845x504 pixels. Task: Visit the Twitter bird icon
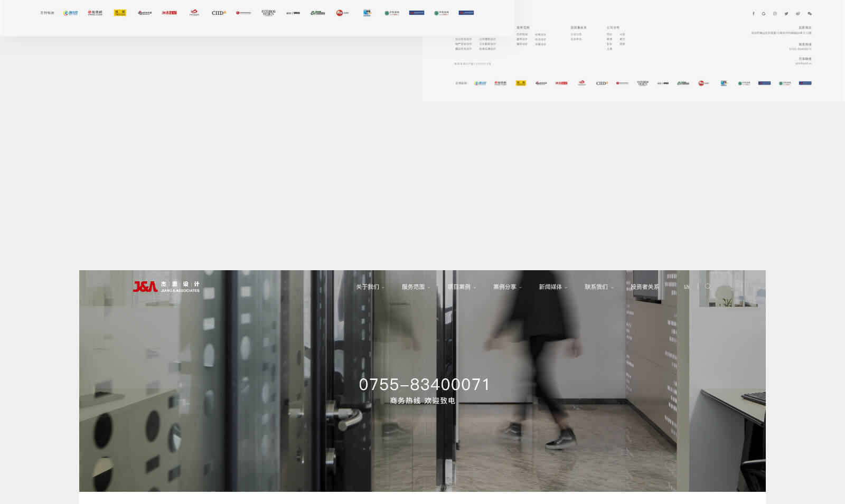click(786, 14)
